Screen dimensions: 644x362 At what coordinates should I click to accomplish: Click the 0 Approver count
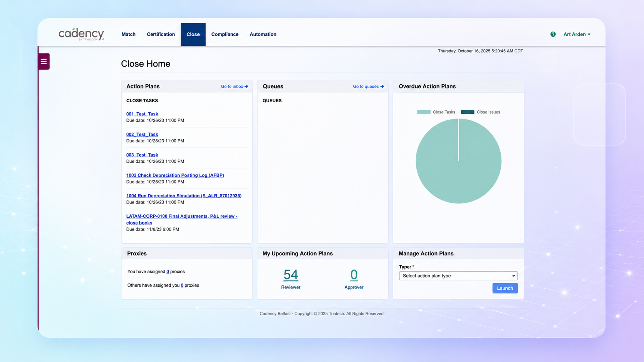[354, 275]
